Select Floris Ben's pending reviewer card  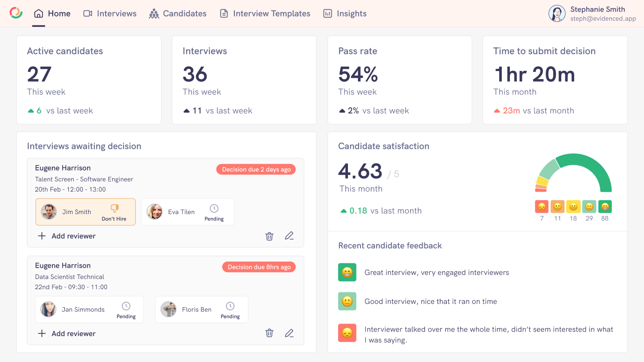pyautogui.click(x=202, y=309)
